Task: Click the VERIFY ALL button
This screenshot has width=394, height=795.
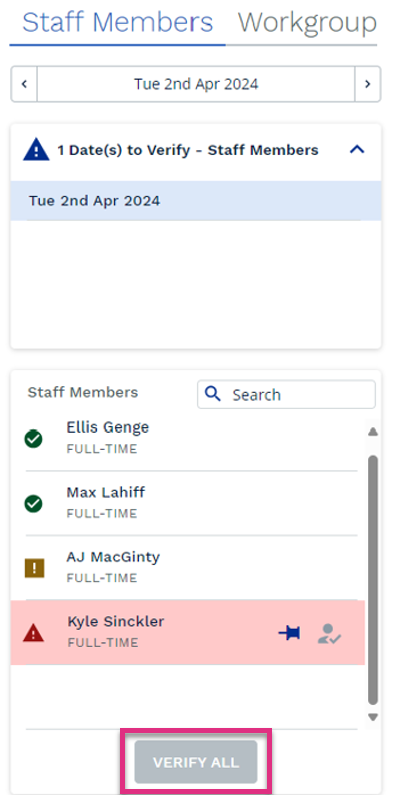Action: [196, 762]
